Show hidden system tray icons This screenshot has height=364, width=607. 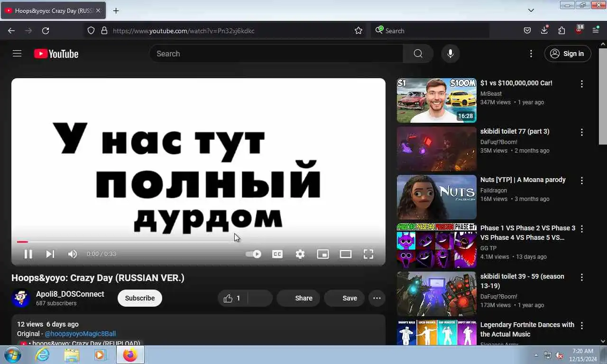coord(536,355)
